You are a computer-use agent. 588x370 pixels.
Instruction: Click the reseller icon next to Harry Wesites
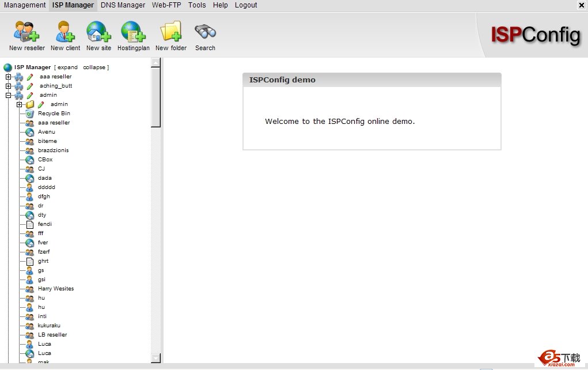pos(29,289)
